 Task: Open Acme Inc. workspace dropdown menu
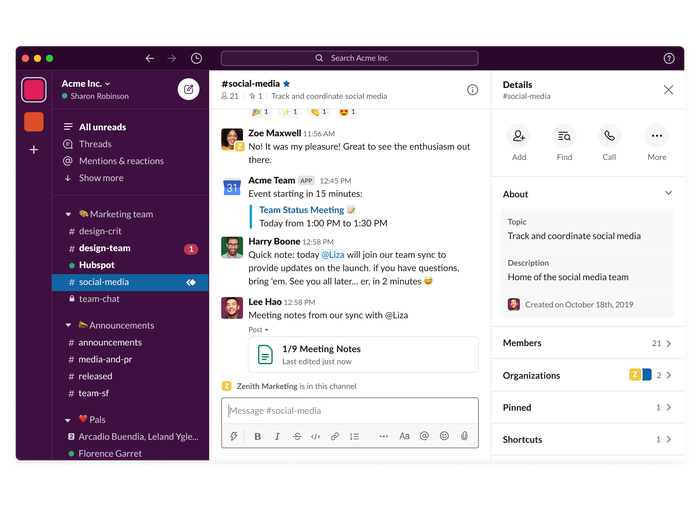(86, 83)
